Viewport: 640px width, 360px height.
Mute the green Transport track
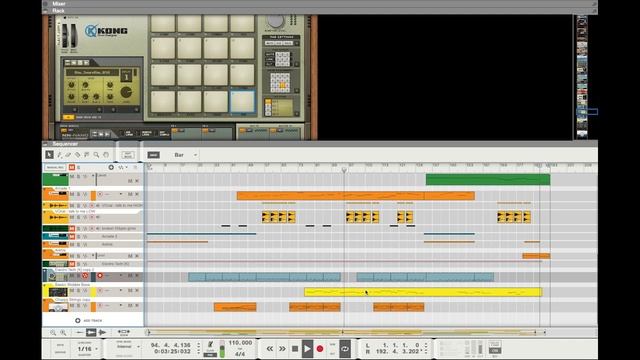(x=72, y=176)
